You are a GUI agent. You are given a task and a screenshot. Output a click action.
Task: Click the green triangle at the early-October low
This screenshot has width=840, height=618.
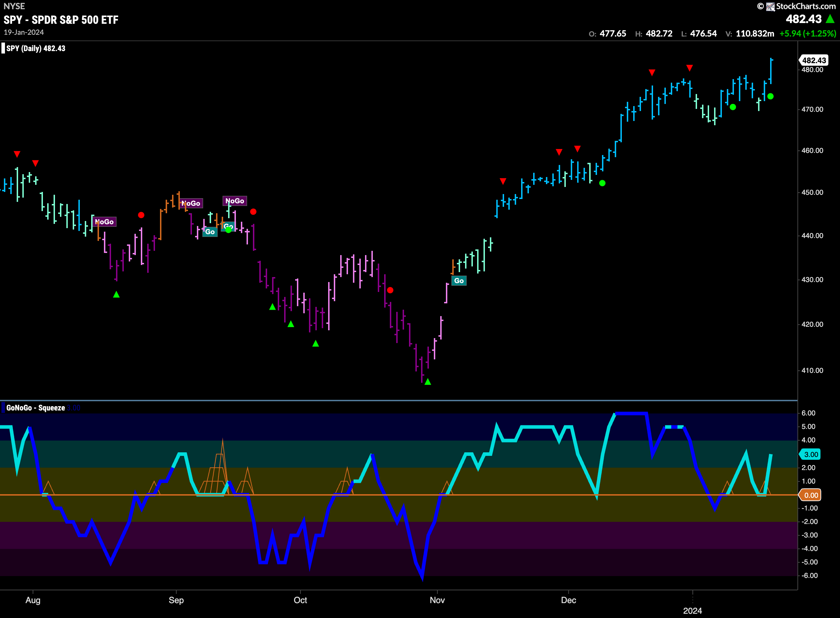coord(316,343)
